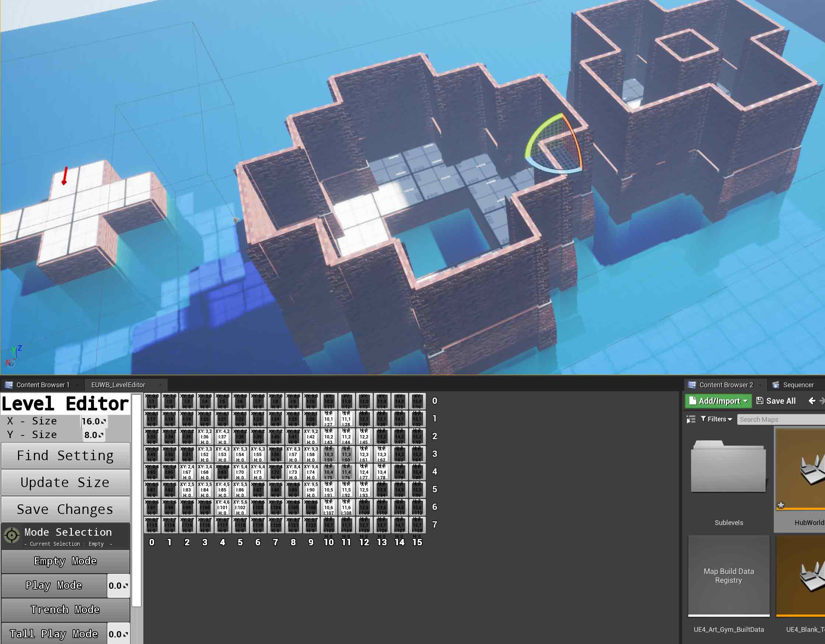Click the Search Maps field

tap(780, 419)
